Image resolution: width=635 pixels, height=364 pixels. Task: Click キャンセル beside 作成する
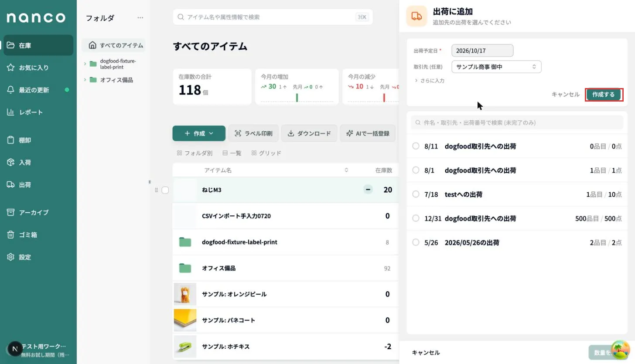tap(565, 94)
